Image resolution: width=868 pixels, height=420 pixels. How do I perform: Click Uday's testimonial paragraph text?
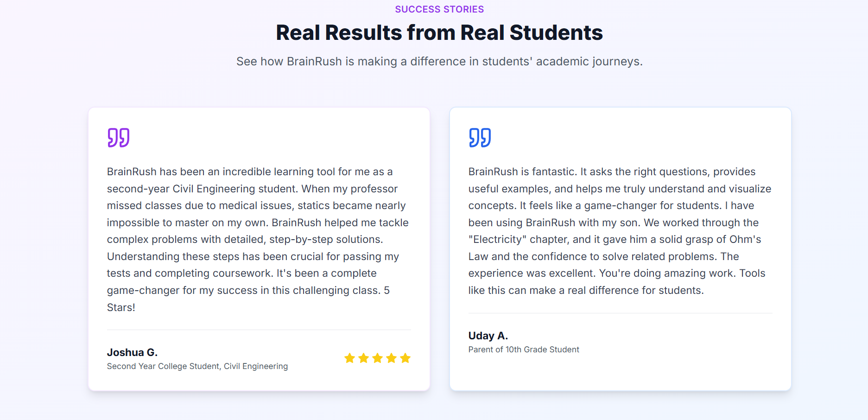point(620,231)
